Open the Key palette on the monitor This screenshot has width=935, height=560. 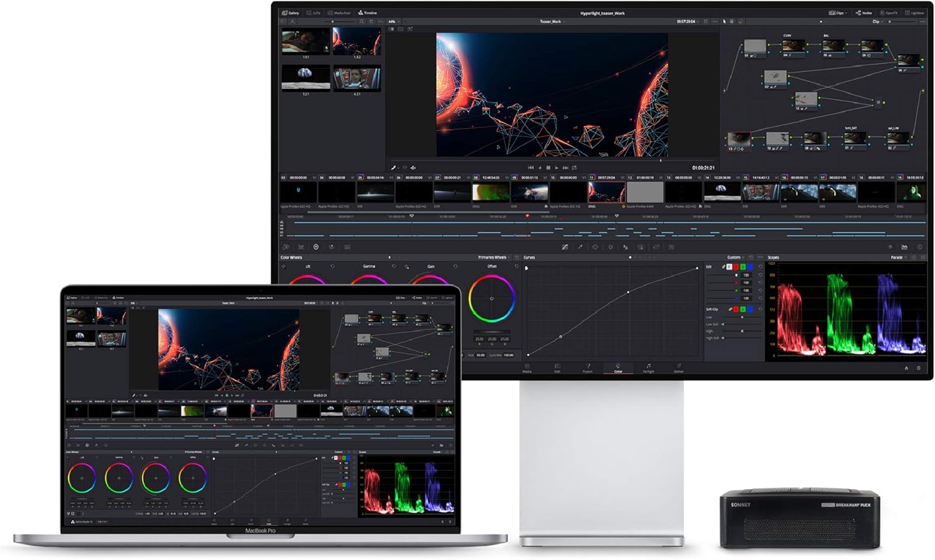click(x=641, y=247)
